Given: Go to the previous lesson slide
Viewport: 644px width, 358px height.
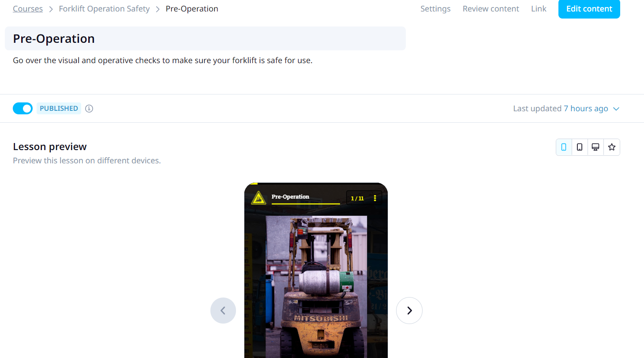Looking at the screenshot, I should (x=223, y=310).
